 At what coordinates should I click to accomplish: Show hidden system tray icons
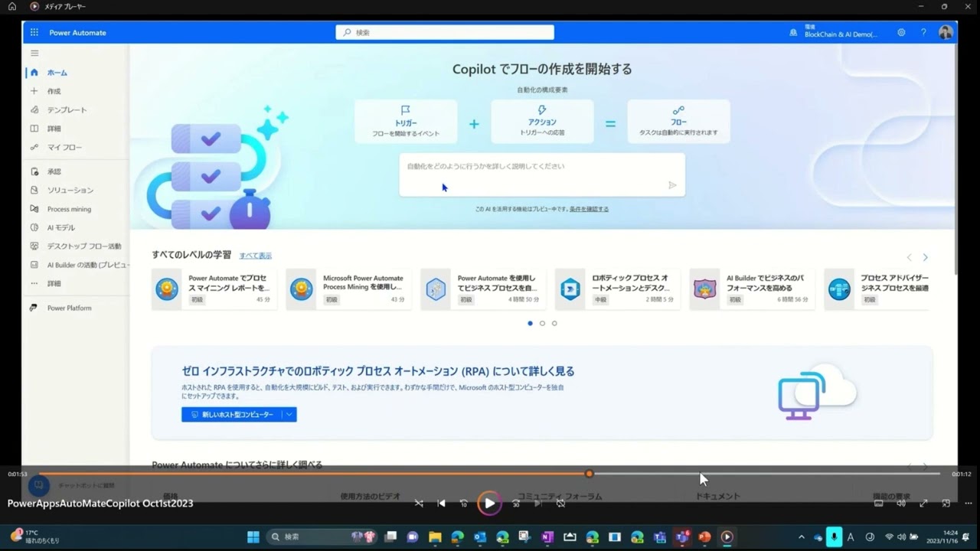[x=802, y=536]
